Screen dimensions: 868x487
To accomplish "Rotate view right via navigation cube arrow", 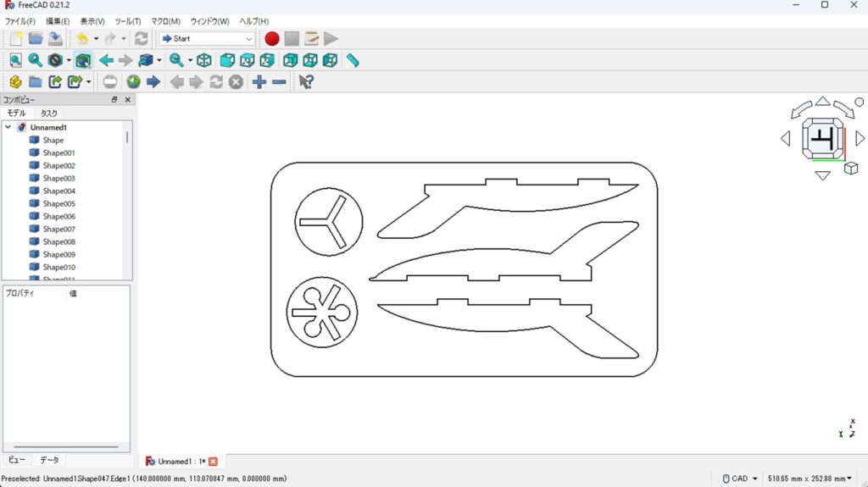I will point(860,138).
